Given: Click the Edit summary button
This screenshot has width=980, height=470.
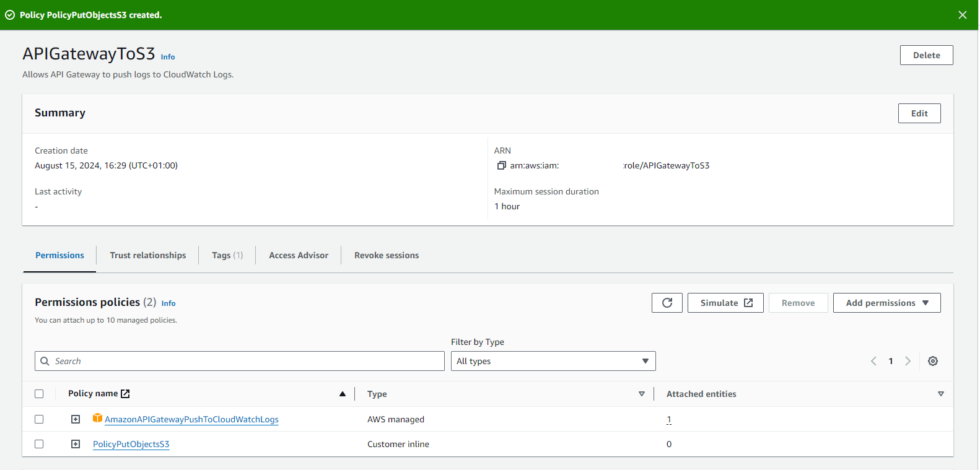Looking at the screenshot, I should click(919, 113).
